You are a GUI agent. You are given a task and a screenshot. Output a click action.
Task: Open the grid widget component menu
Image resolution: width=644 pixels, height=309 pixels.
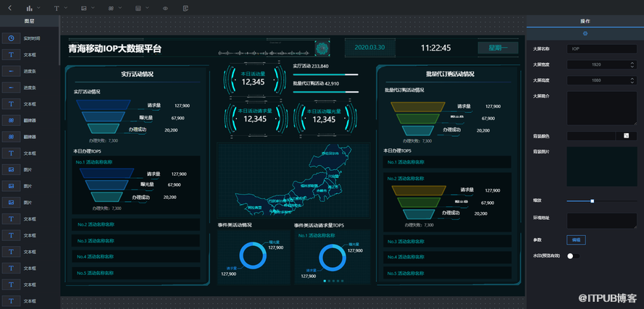click(x=112, y=8)
